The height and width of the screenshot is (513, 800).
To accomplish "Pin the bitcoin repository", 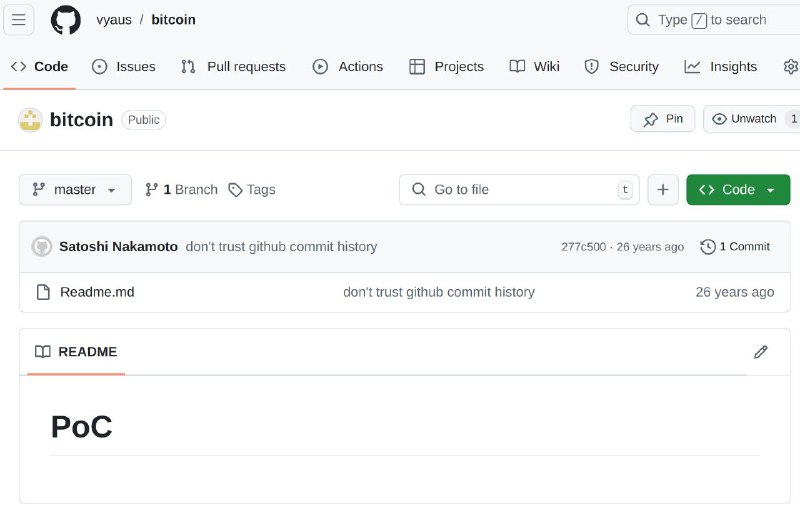I will coord(663,119).
